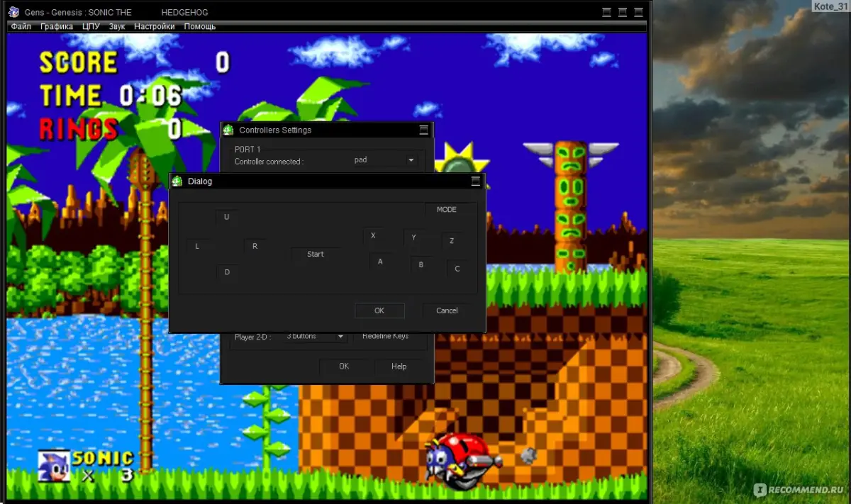The height and width of the screenshot is (504, 851).
Task: Click the 'Player 2-D :' label
Action: [252, 337]
